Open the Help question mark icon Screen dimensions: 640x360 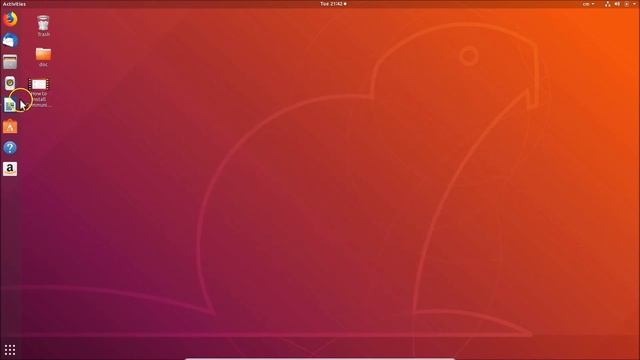[x=10, y=148]
